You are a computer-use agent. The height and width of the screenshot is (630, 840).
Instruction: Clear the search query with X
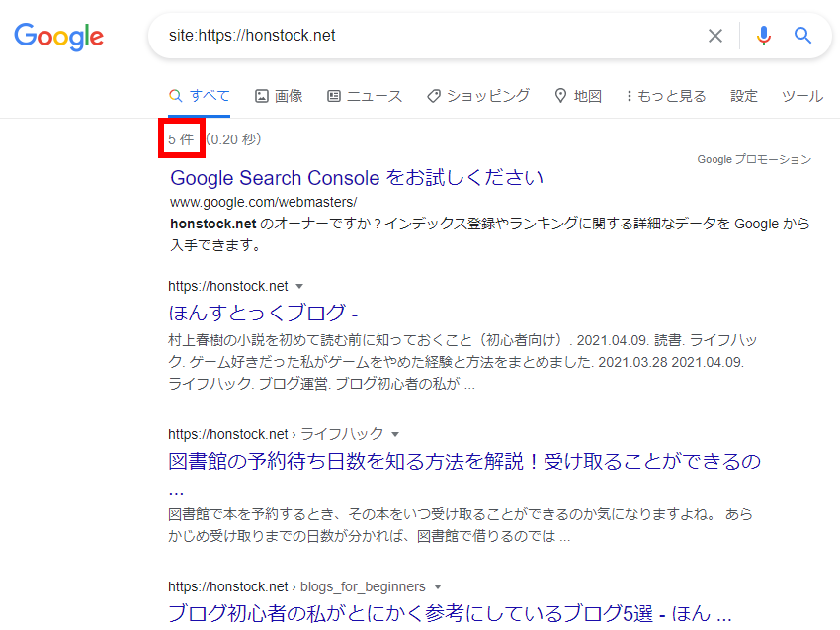click(x=715, y=36)
